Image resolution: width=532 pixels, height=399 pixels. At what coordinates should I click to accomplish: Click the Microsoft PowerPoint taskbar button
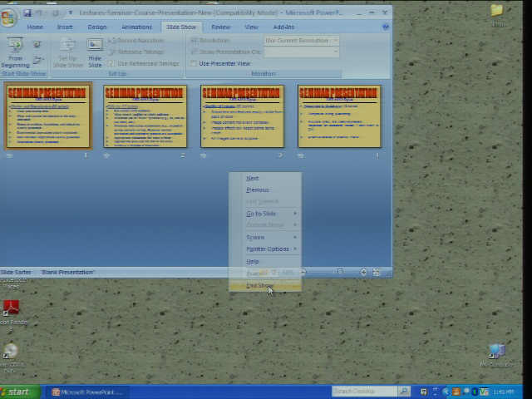86,392
